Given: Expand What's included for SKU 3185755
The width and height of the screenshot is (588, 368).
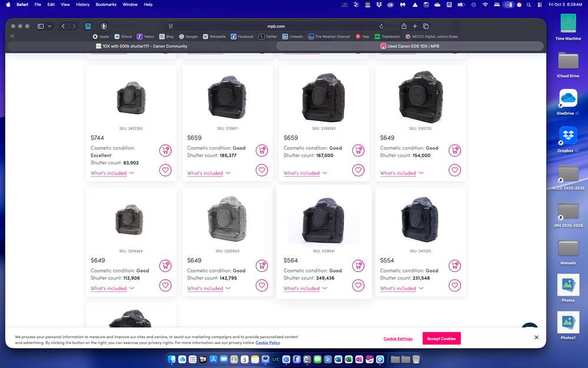Looking at the screenshot, I should point(401,173).
